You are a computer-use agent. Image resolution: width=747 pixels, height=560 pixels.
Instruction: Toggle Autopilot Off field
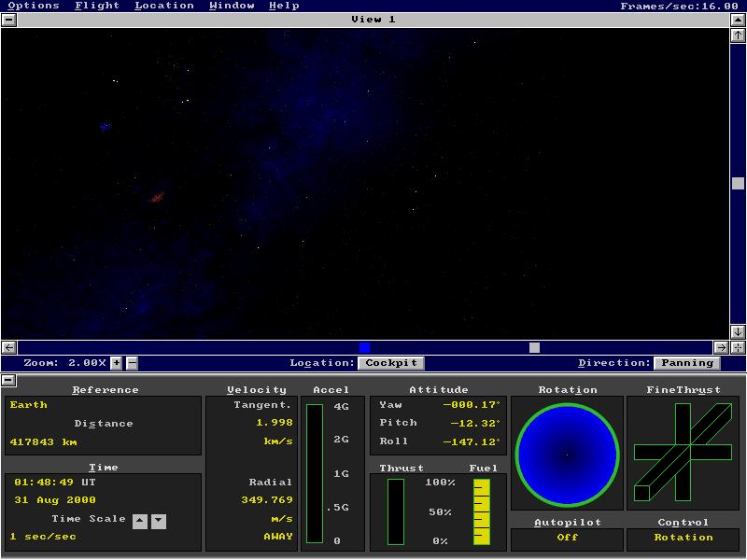tap(567, 538)
